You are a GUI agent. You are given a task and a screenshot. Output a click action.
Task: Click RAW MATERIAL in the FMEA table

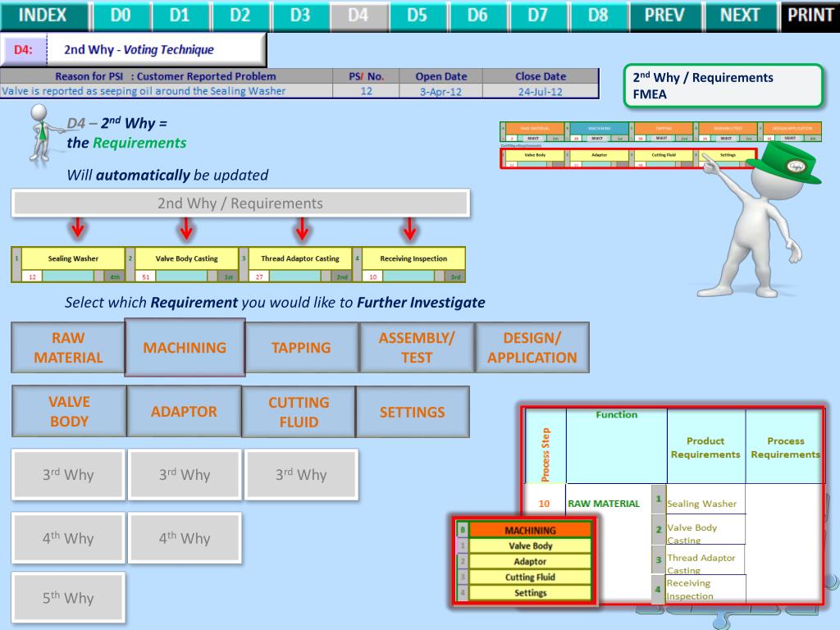[x=604, y=504]
